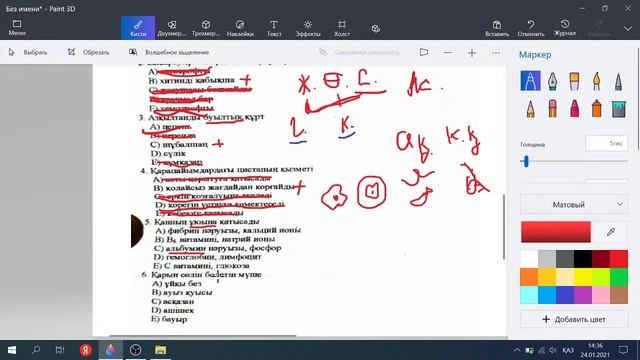
Task: Launch Yandex browser from taskbar
Action: [x=86, y=350]
